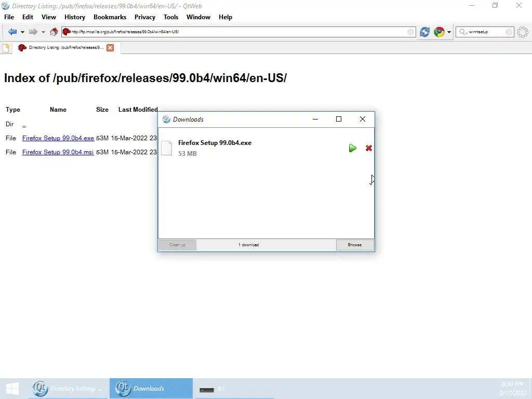Screen dimensions: 532x399
Task: Open the History menu
Action: [x=75, y=17]
